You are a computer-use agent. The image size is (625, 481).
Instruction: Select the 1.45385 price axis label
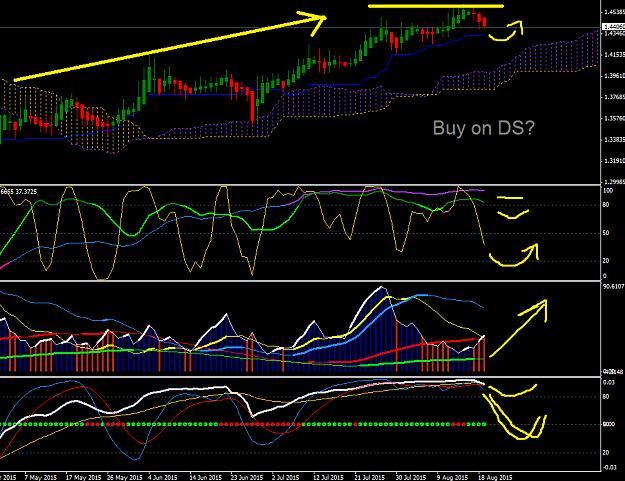tap(614, 12)
